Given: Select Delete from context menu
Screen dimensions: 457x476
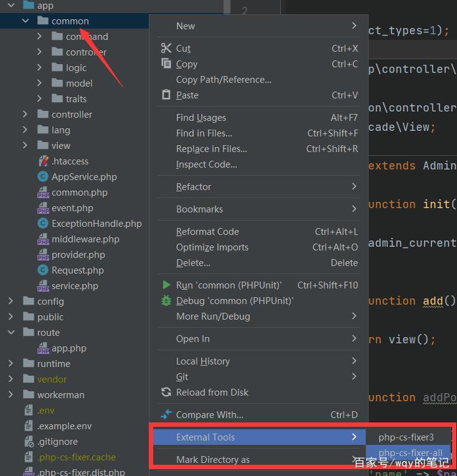Looking at the screenshot, I should [258, 262].
